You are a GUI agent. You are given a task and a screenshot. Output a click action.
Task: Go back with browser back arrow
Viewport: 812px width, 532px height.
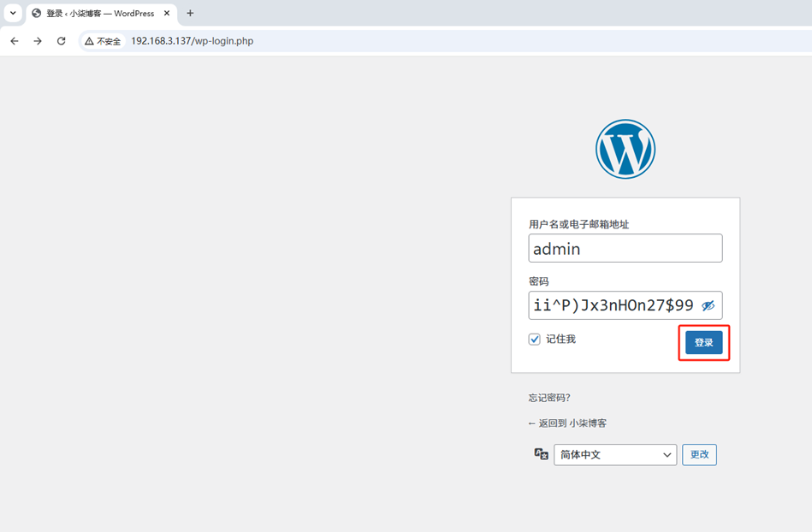coord(15,41)
